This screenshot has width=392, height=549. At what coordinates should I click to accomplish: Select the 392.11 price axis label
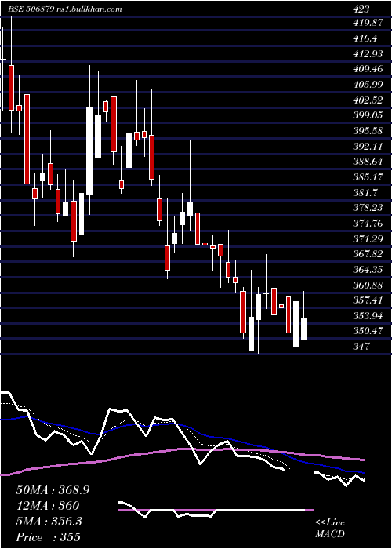[x=368, y=146]
